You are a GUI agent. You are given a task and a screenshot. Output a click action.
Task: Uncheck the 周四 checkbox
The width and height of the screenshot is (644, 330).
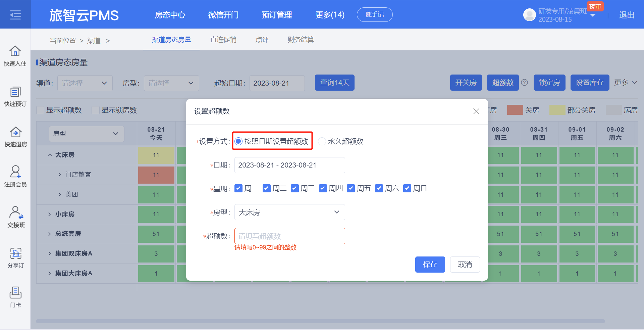(x=323, y=188)
